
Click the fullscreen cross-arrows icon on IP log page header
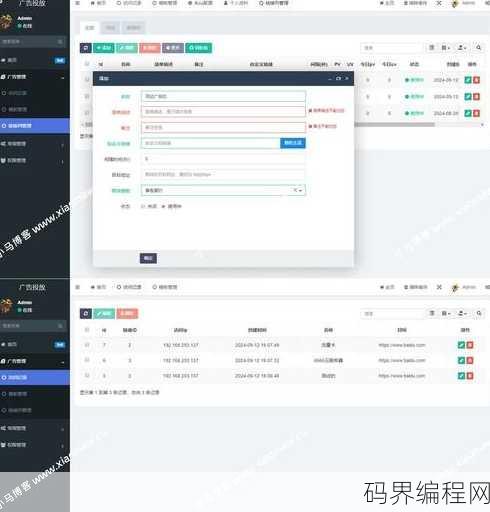click(x=439, y=287)
